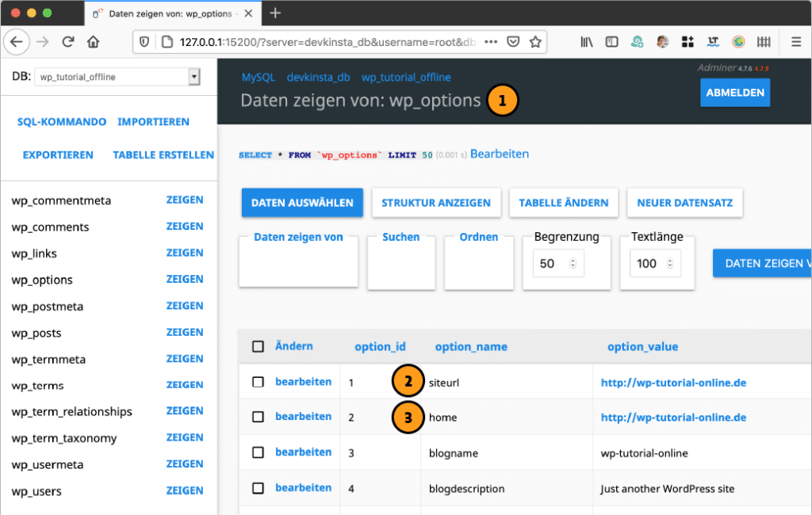Open Struktur anzeigen
The image size is (812, 515).
436,203
